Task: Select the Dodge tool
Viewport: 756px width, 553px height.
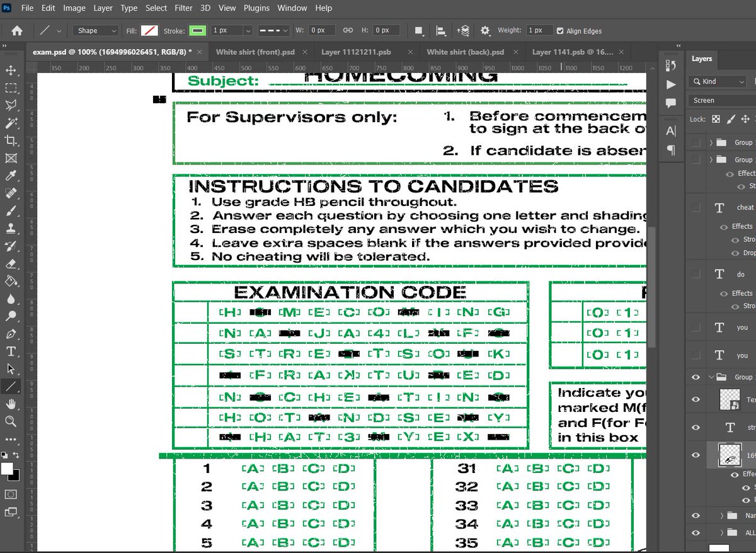Action: click(11, 316)
